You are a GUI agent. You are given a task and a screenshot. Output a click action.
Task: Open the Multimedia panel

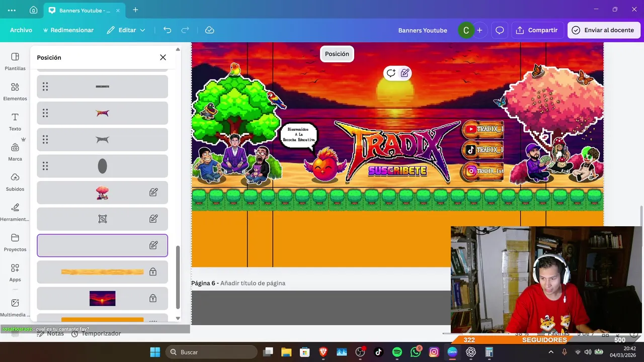[15, 308]
